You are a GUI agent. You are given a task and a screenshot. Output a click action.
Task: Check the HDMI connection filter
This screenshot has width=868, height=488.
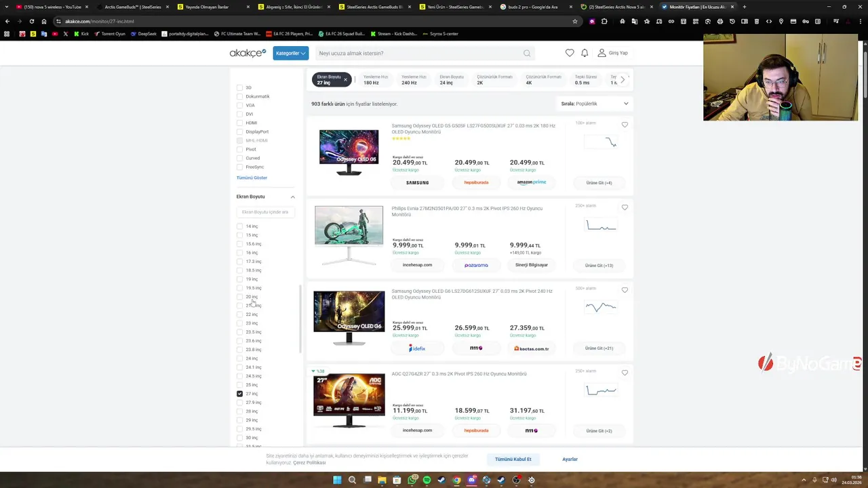pyautogui.click(x=239, y=123)
